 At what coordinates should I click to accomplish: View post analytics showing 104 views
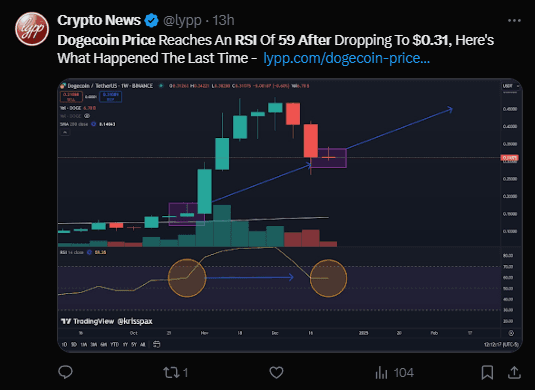394,372
